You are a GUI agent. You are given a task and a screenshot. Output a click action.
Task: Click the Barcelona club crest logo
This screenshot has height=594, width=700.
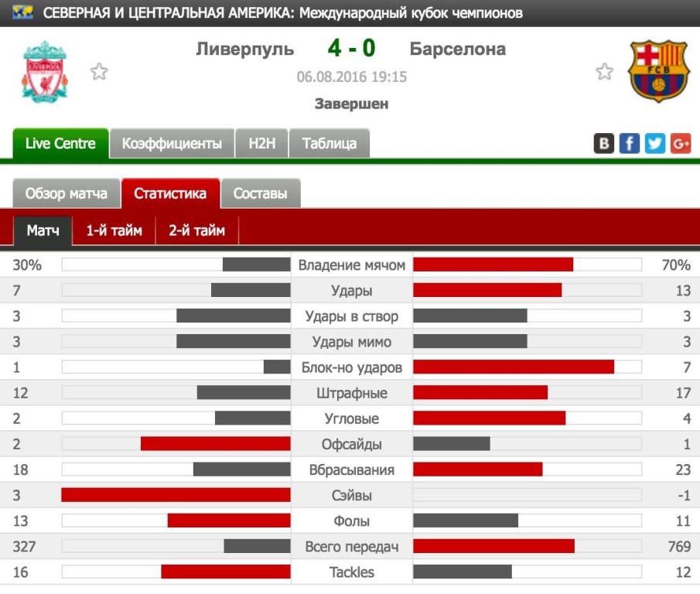point(658,71)
